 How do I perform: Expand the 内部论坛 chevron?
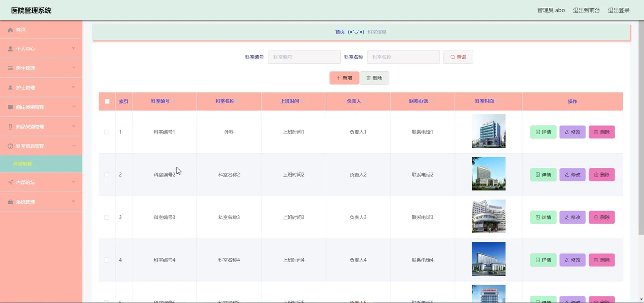tap(74, 182)
